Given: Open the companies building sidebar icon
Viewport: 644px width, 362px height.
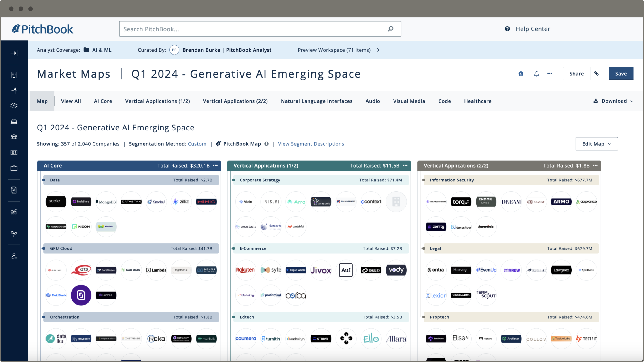Looking at the screenshot, I should point(14,75).
